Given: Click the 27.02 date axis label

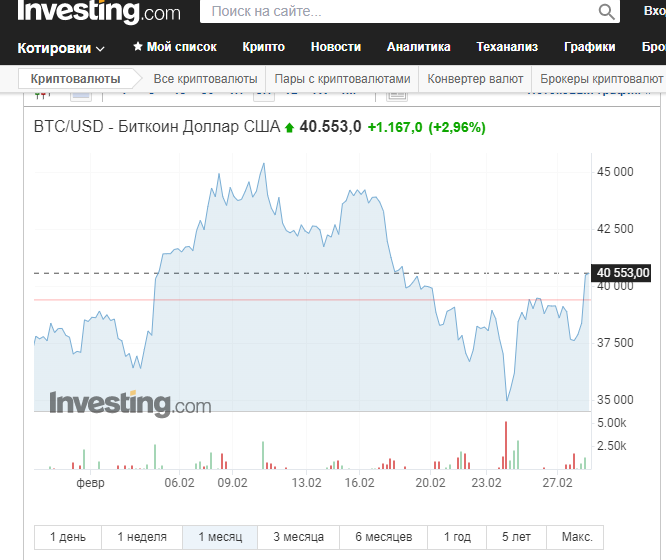Looking at the screenshot, I should point(557,483).
